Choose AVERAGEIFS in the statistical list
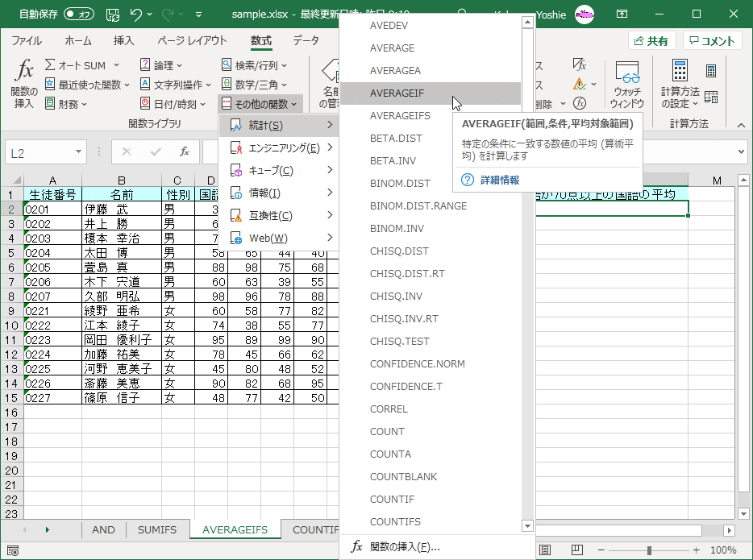753x560 pixels. 400,116
